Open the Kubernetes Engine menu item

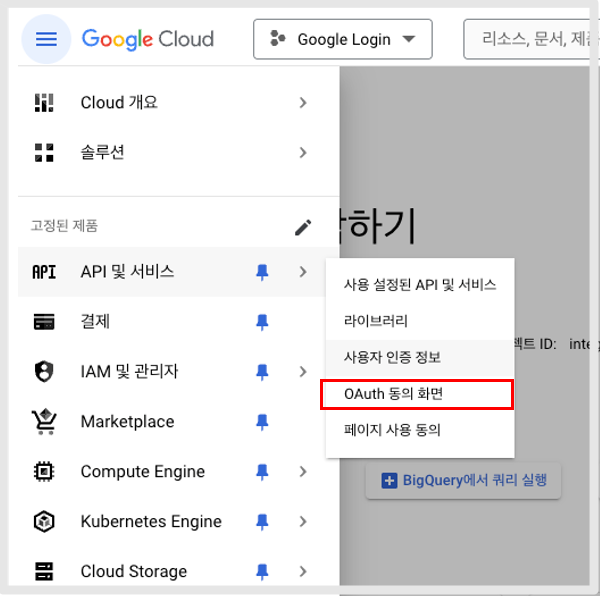point(151,521)
